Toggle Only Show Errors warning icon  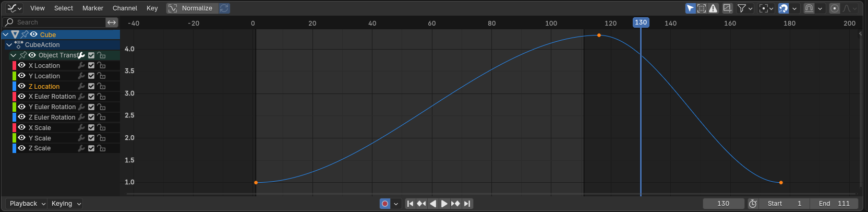click(x=713, y=8)
